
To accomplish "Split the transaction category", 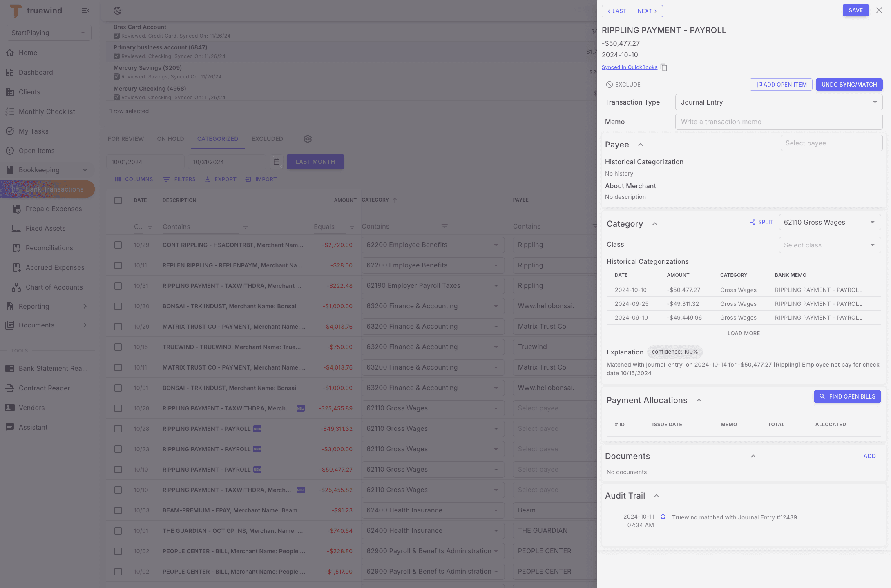I will click(761, 222).
